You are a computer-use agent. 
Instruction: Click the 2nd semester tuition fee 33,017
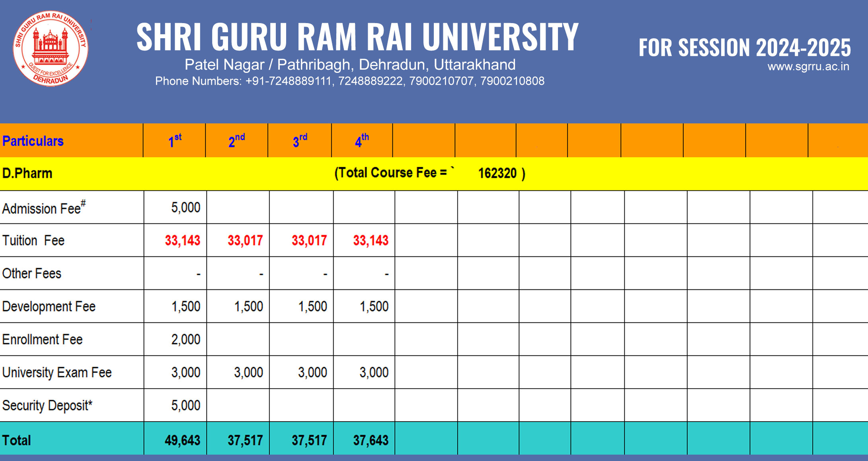[245, 240]
